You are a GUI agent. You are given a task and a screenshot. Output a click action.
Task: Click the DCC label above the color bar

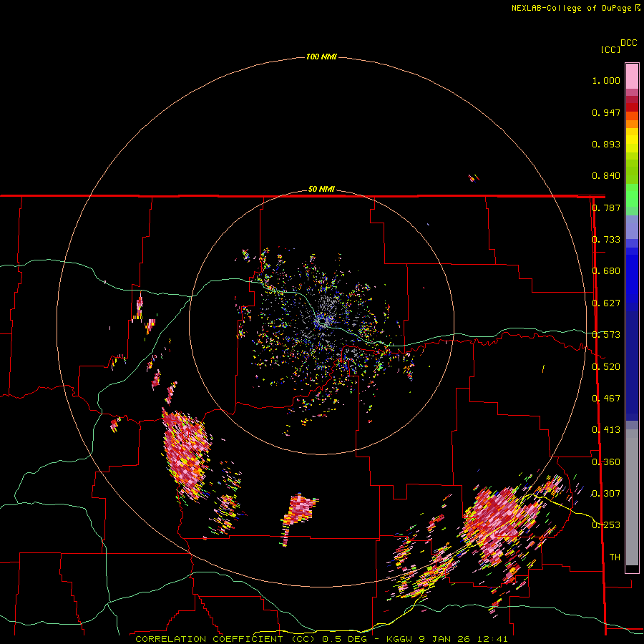(628, 43)
